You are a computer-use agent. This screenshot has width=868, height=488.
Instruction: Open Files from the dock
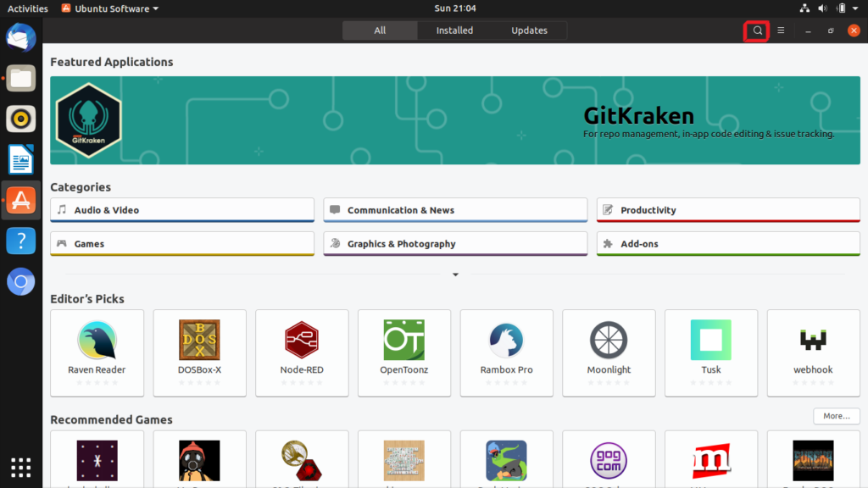click(21, 79)
